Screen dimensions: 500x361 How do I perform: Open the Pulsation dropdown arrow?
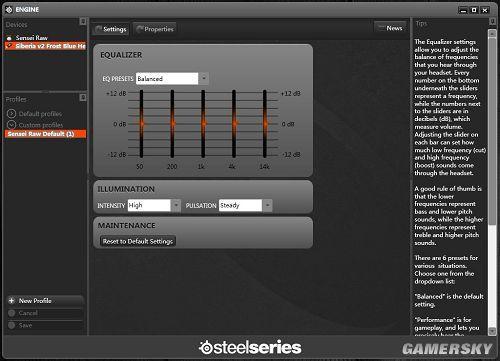pyautogui.click(x=267, y=205)
